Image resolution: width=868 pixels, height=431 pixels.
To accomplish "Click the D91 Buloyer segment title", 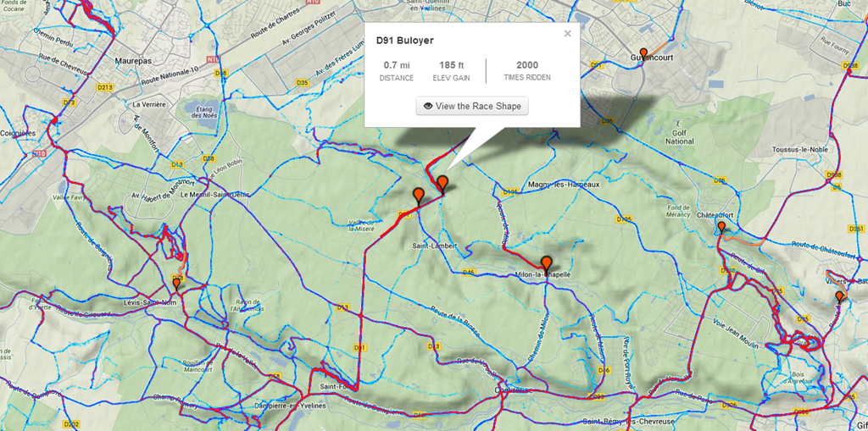I will pyautogui.click(x=404, y=41).
